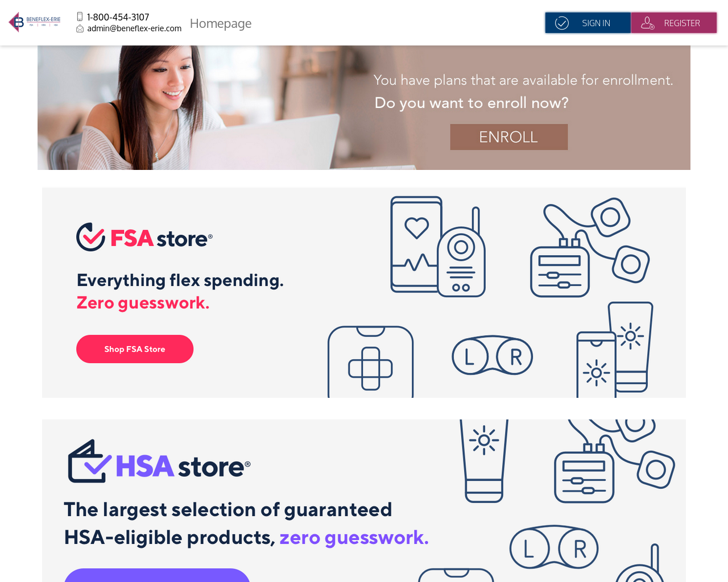Click the admin@beneflex-erie.com email link
Screen dimensions: 728x582
134,28
